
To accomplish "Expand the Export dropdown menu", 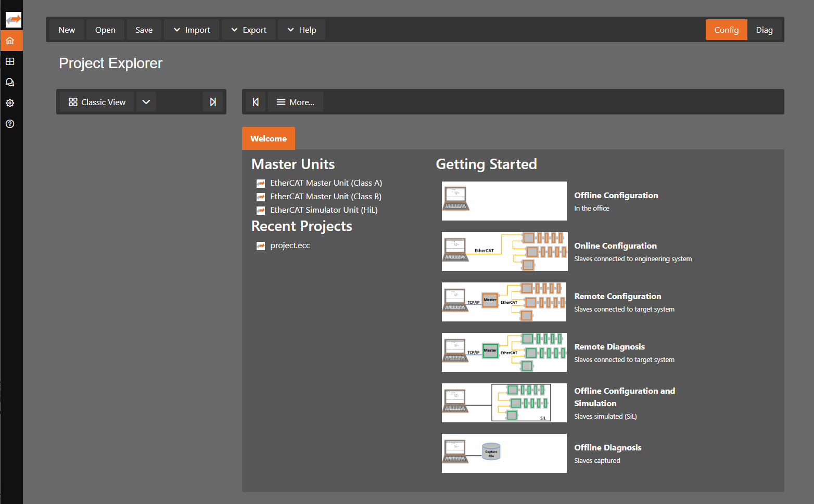I will pyautogui.click(x=249, y=30).
